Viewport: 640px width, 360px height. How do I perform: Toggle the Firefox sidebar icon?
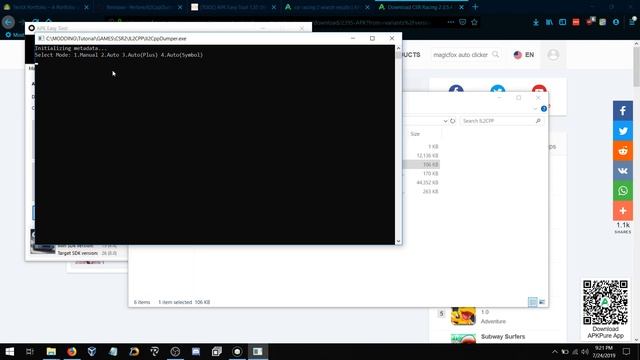[562, 22]
